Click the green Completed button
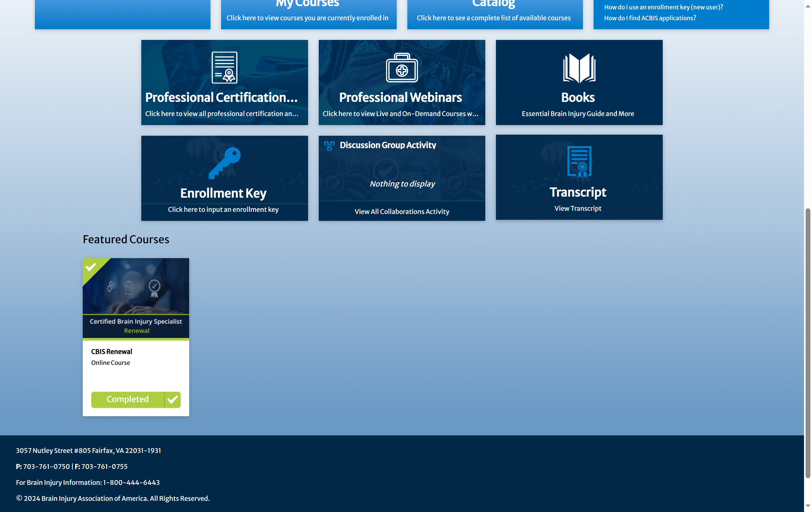The image size is (812, 512). tap(136, 400)
